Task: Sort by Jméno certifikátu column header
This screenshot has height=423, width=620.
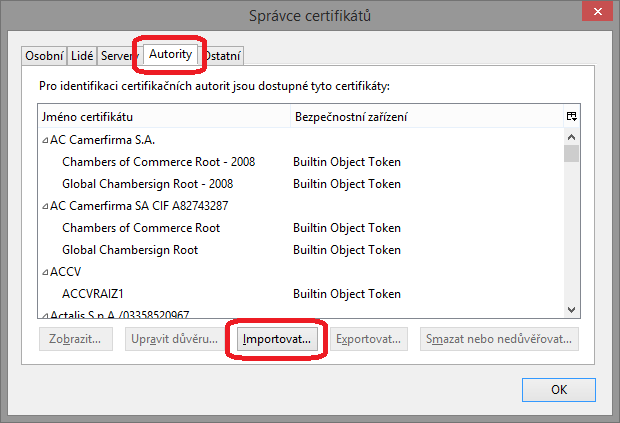Action: [x=164, y=117]
